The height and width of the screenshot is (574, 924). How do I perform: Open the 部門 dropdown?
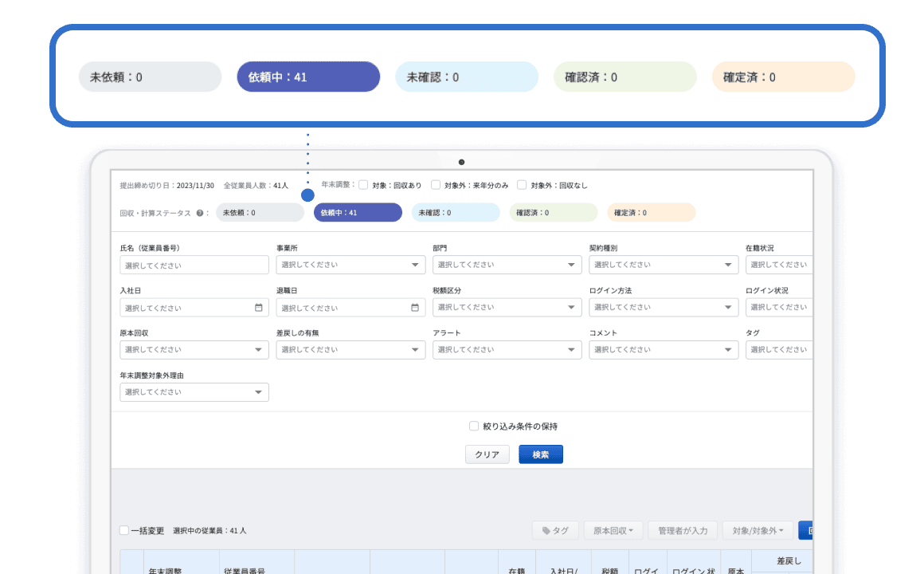507,265
